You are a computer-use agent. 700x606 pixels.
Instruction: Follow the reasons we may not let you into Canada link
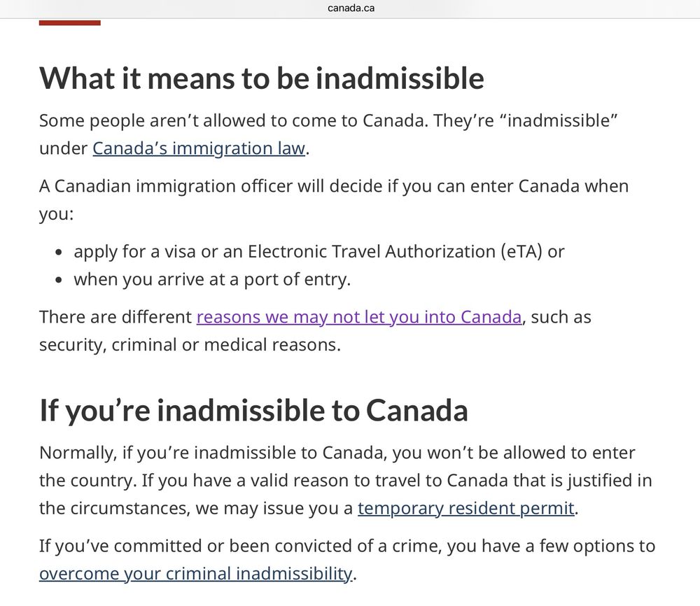(359, 317)
